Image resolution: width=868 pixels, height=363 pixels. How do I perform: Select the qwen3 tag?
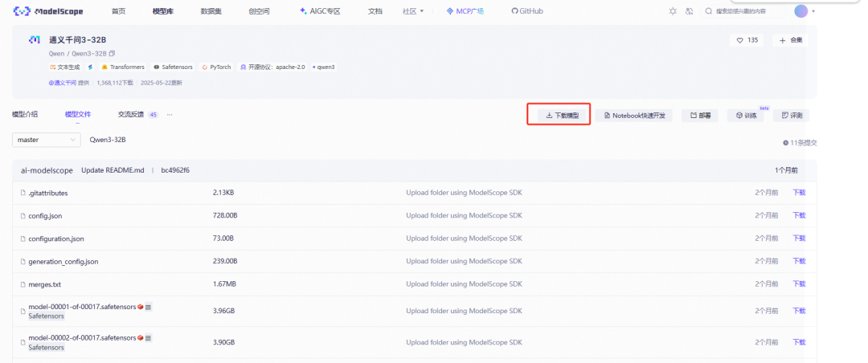tap(325, 67)
